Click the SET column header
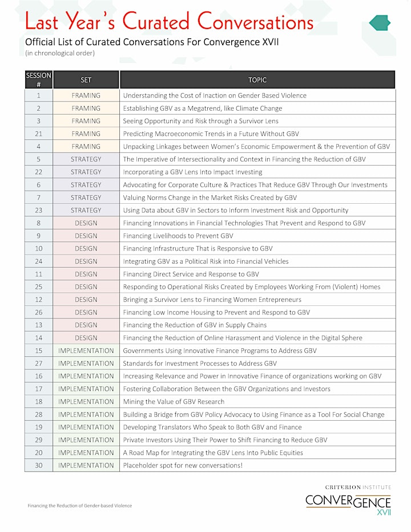The height and width of the screenshot is (532, 411). 86,80
